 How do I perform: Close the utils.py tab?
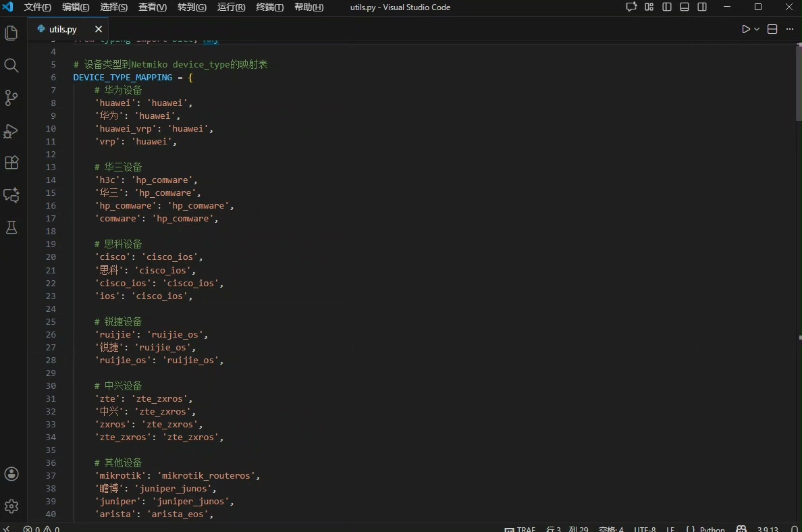tap(99, 30)
